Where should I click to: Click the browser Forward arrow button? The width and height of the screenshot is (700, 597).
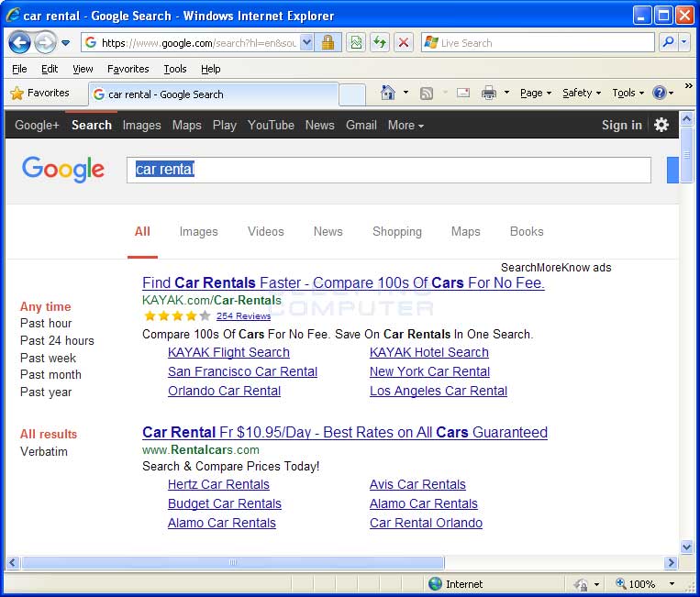click(45, 43)
